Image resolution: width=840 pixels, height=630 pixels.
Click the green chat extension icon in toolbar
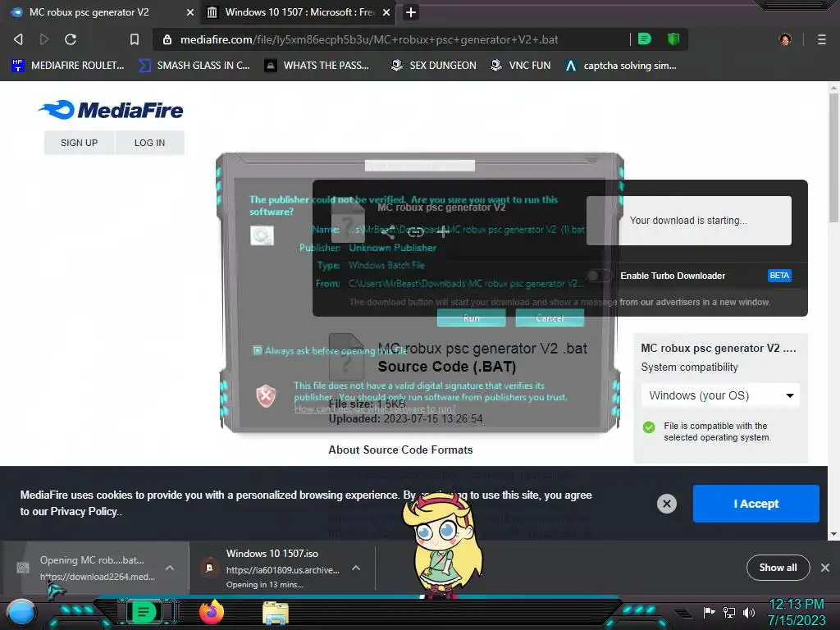coord(645,39)
